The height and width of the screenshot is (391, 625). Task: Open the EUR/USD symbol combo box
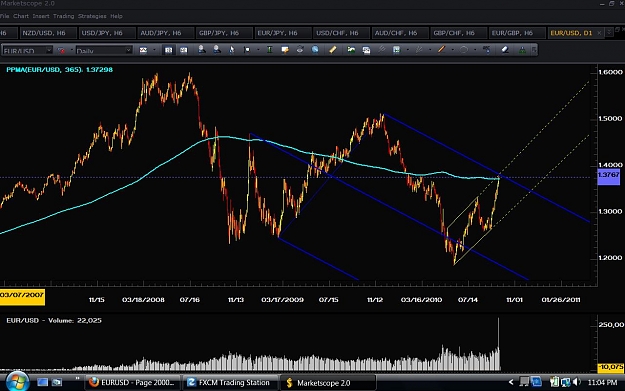coord(27,50)
